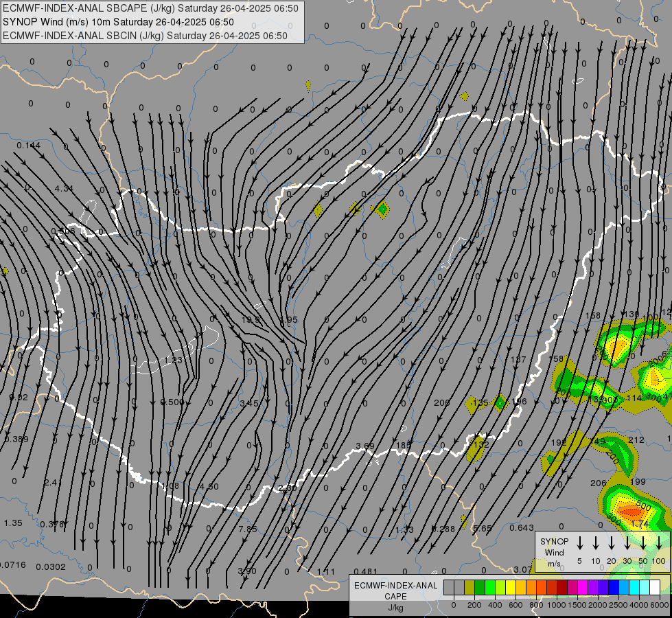Screen dimensions: 672x618
Task: Click the map value 0.0302
Action: point(51,567)
